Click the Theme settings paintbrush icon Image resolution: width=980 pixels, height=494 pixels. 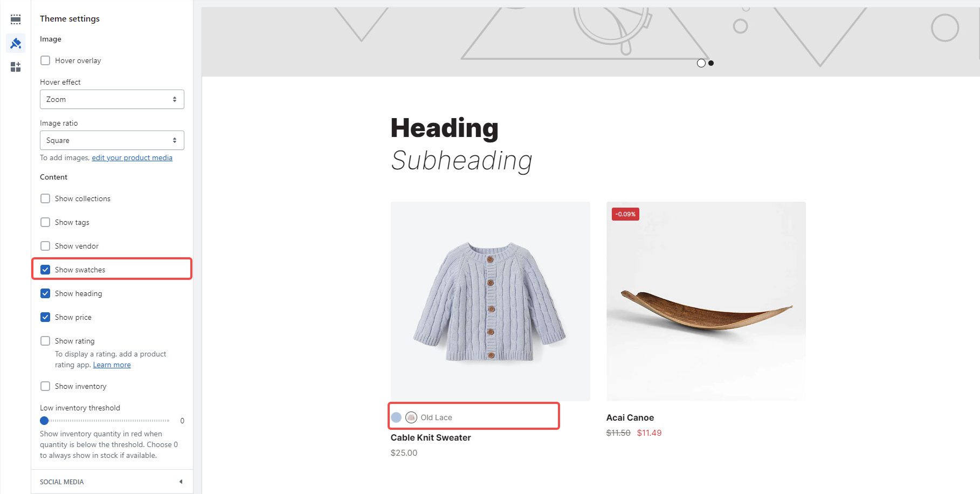(x=16, y=43)
